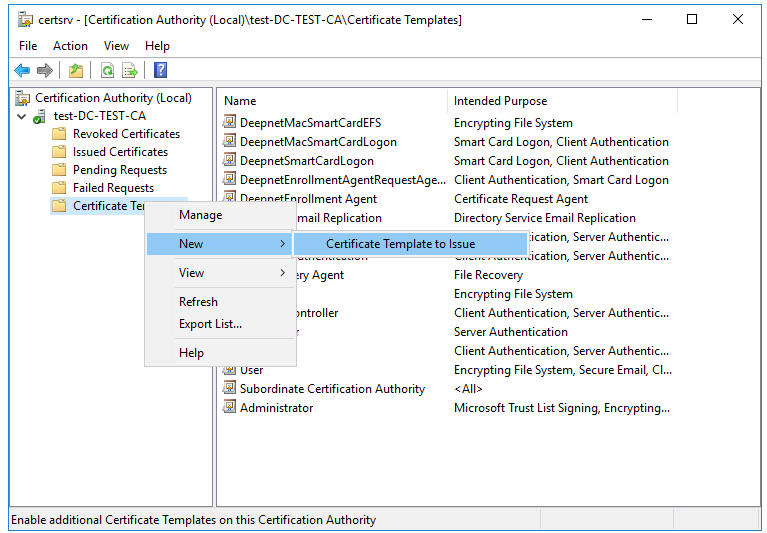Choose Certificate Template to Issue

[400, 244]
